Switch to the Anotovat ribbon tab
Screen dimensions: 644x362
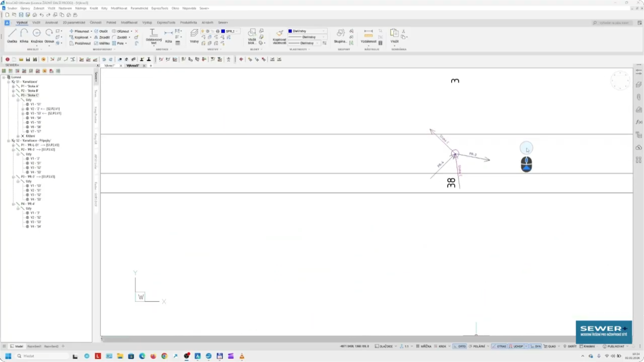click(x=52, y=22)
